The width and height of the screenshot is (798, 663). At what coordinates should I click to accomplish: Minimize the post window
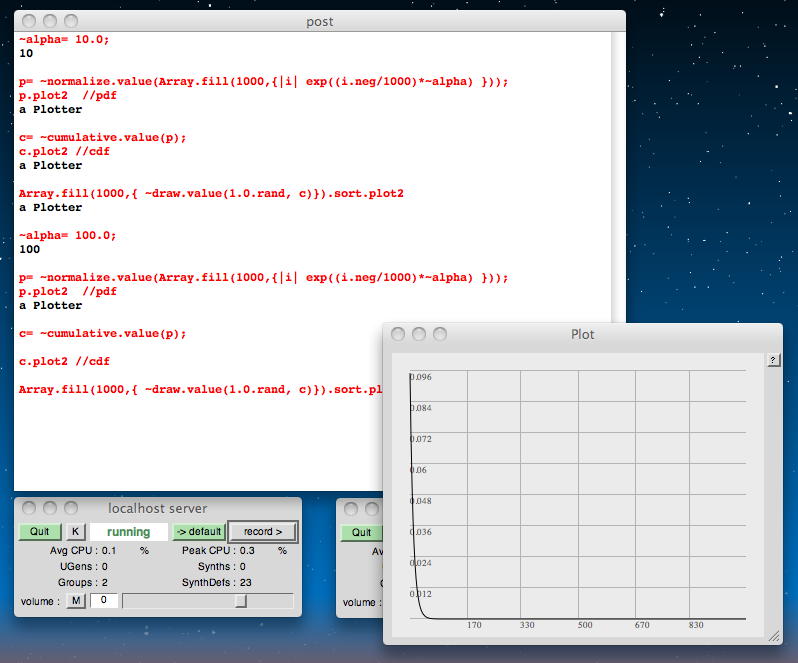pyautogui.click(x=49, y=21)
